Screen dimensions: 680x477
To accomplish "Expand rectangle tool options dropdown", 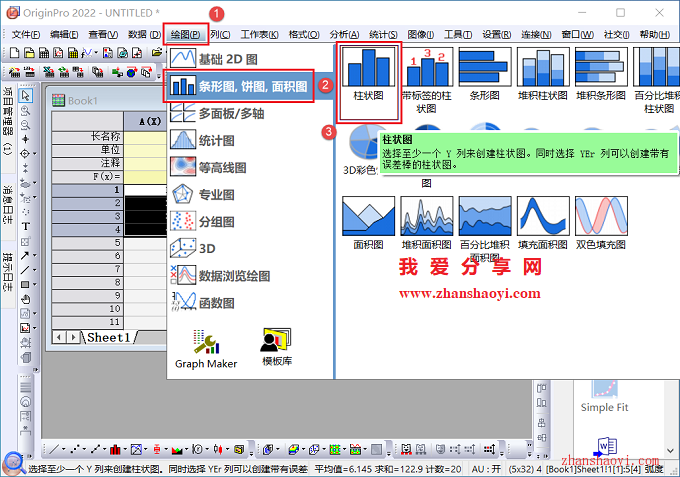I will click(35, 284).
